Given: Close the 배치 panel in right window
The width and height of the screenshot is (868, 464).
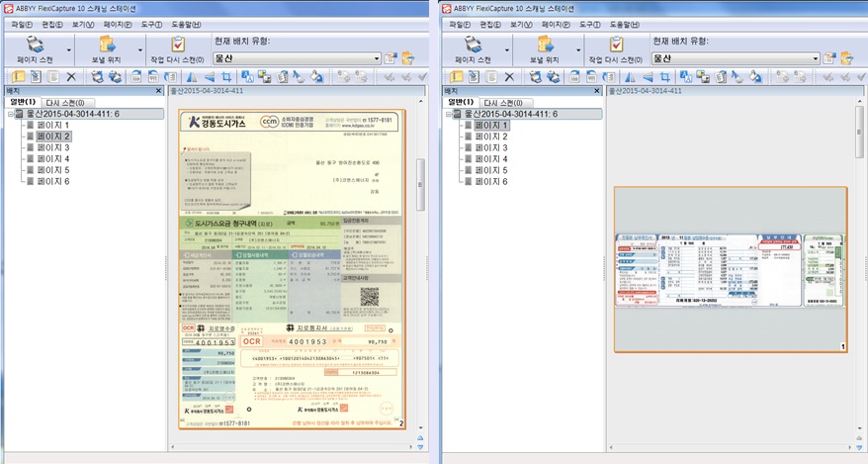Looking at the screenshot, I should [597, 91].
